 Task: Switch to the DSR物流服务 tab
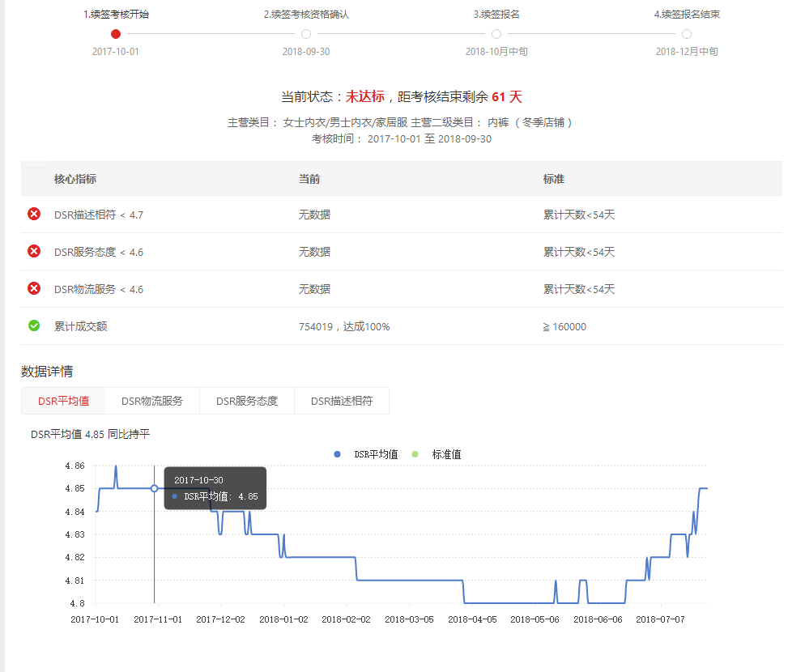point(152,401)
